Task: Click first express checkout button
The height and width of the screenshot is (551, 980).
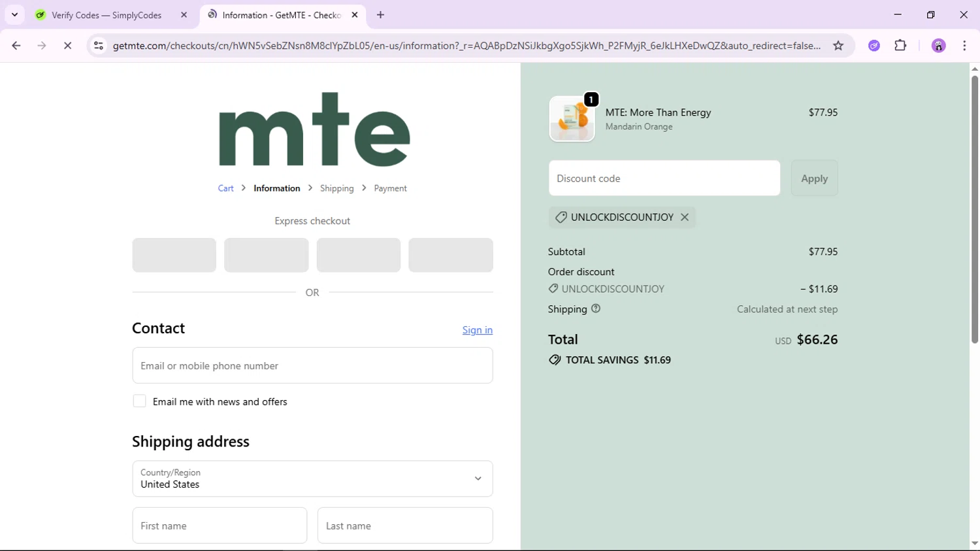Action: coord(174,255)
